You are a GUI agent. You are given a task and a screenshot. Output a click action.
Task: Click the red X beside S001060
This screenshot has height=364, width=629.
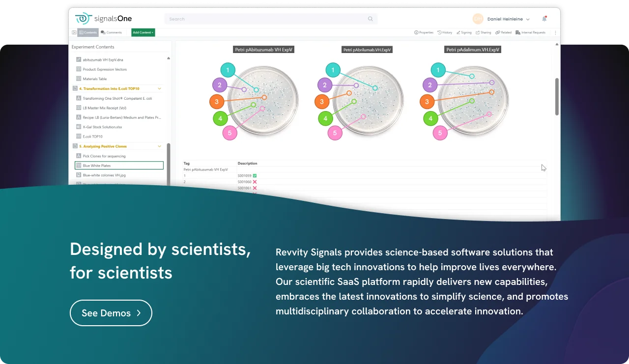tap(255, 182)
